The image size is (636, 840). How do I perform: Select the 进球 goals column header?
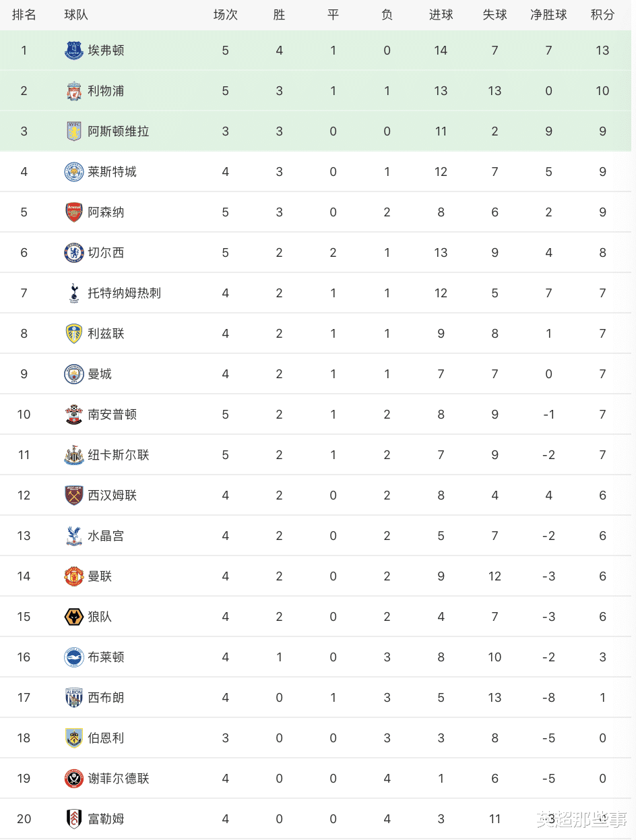coord(441,15)
